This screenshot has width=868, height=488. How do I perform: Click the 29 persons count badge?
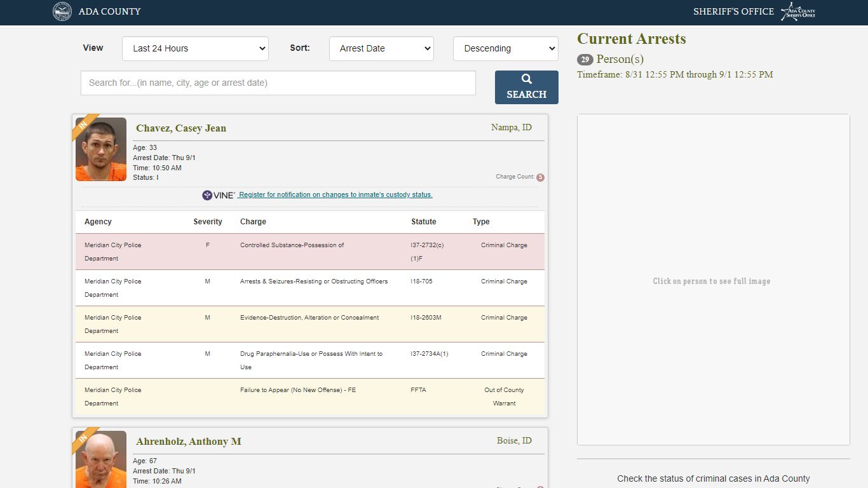click(585, 60)
